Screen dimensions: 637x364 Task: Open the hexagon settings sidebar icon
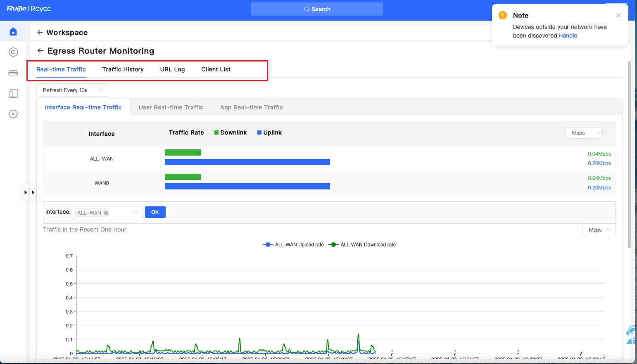(x=13, y=114)
